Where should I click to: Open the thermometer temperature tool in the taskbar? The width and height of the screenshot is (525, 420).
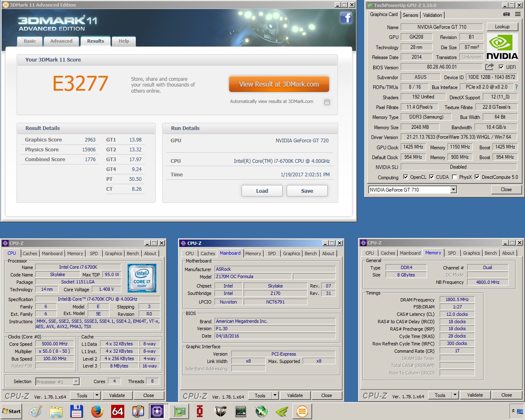pyautogui.click(x=138, y=411)
